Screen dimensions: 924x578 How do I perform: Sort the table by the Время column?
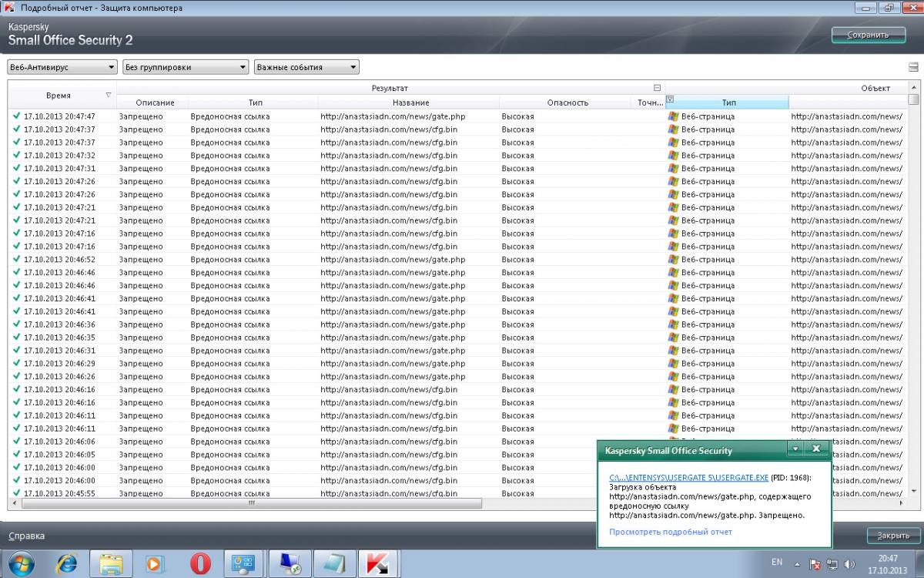pyautogui.click(x=58, y=96)
